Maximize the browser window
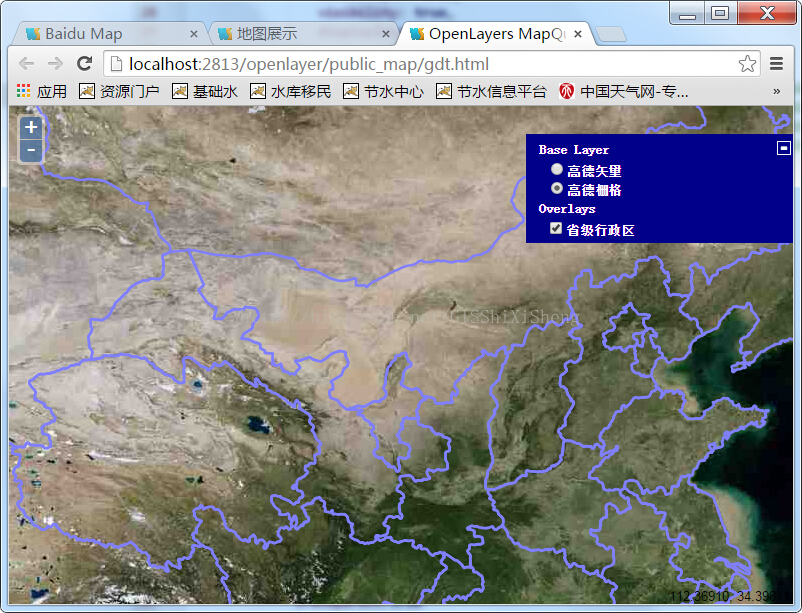 click(x=720, y=13)
